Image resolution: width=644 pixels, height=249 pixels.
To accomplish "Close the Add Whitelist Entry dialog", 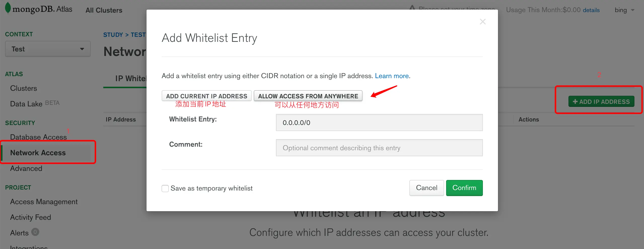I will (x=482, y=22).
